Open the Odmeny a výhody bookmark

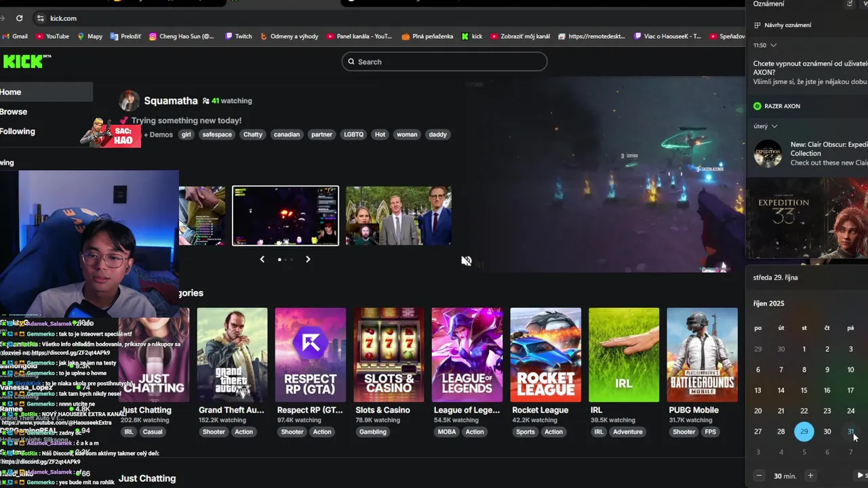click(x=289, y=37)
